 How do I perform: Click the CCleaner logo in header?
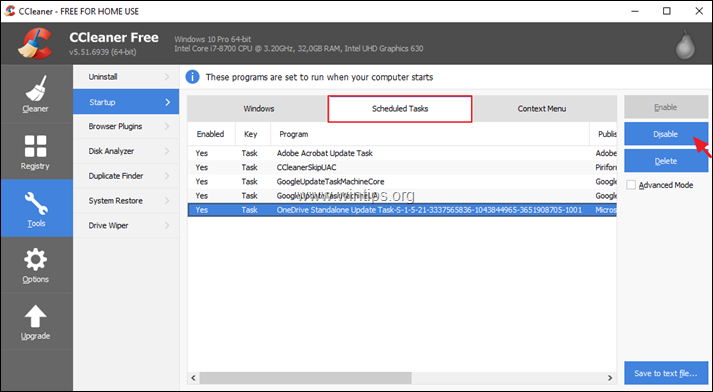pos(35,43)
